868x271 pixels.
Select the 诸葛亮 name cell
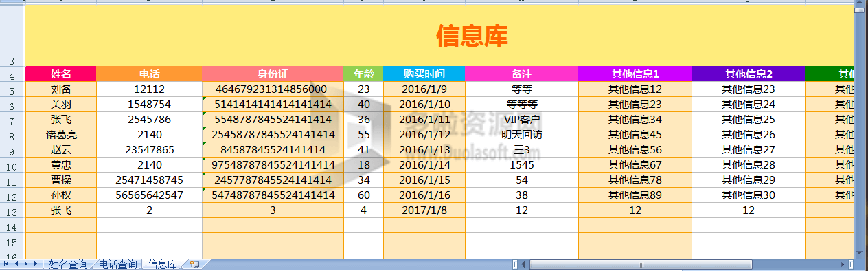61,134
